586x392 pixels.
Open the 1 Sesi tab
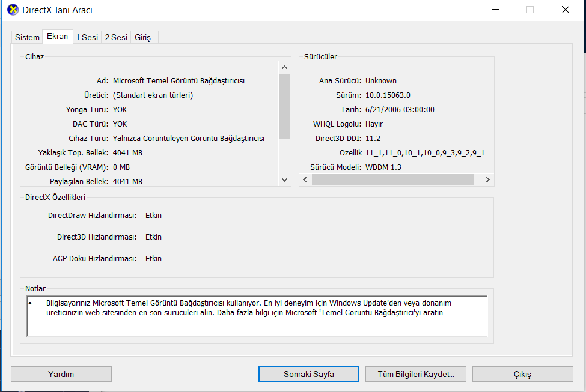87,37
